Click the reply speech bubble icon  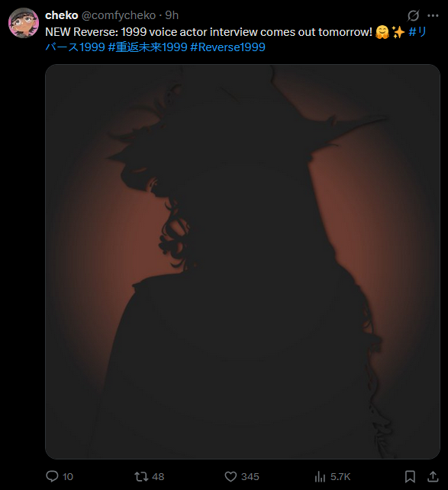[x=52, y=476]
